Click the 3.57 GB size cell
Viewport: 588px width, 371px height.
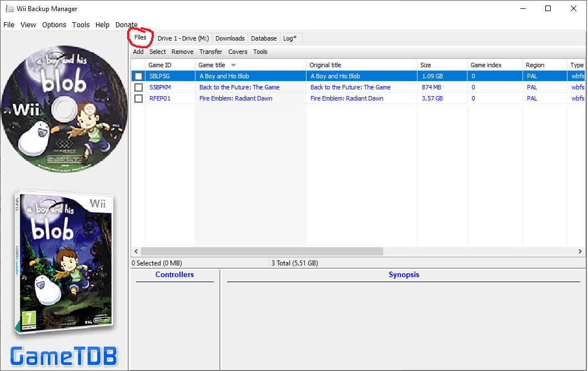(432, 99)
